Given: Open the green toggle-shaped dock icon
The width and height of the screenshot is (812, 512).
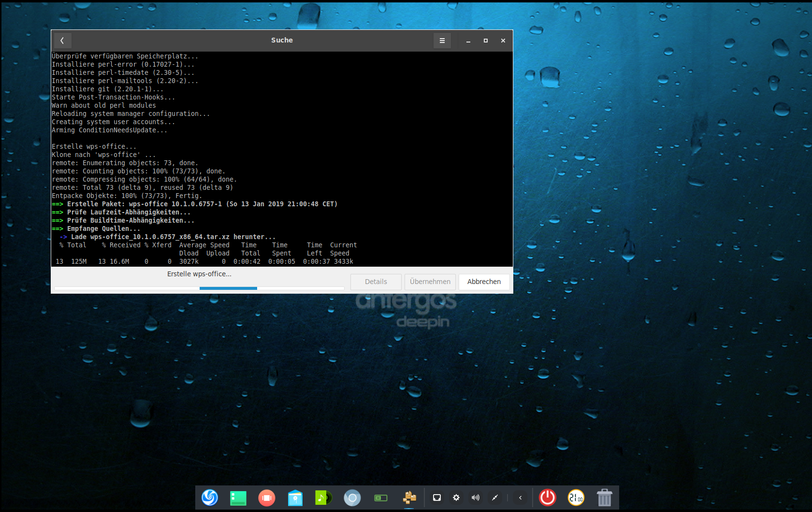Looking at the screenshot, I should pyautogui.click(x=381, y=498).
